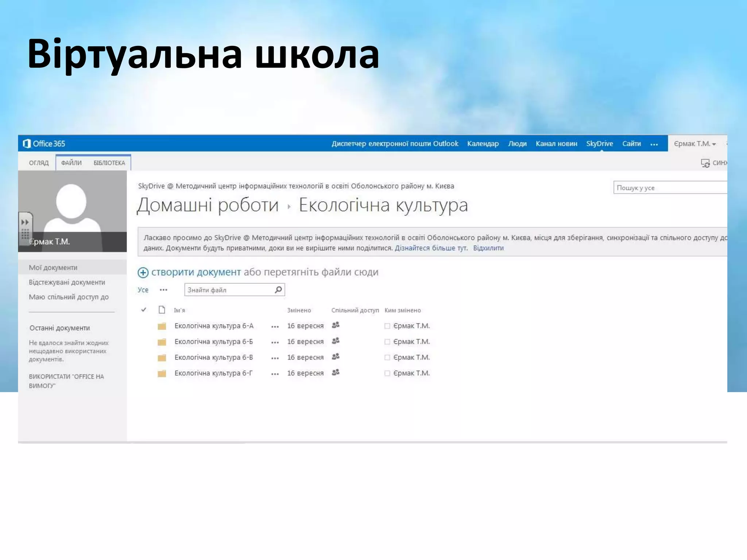Open folder icon for Екологічна культура 6-Б
The image size is (747, 560).
[162, 342]
